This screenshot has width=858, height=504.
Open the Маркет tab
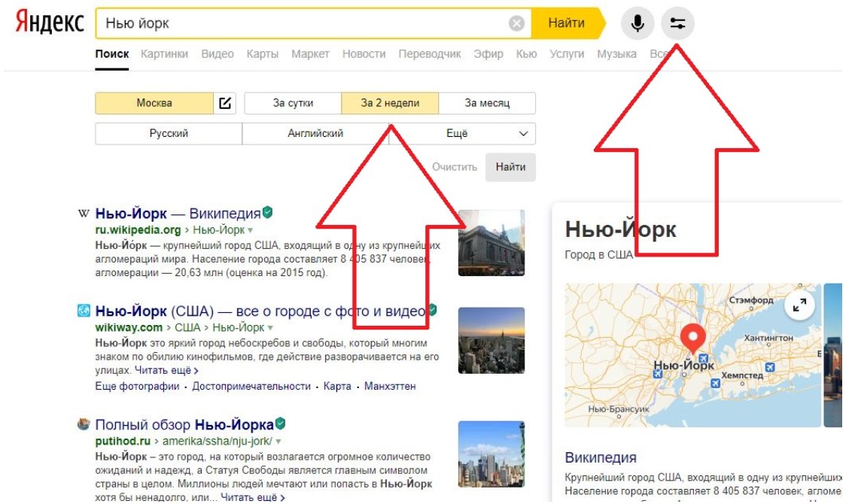(x=310, y=53)
